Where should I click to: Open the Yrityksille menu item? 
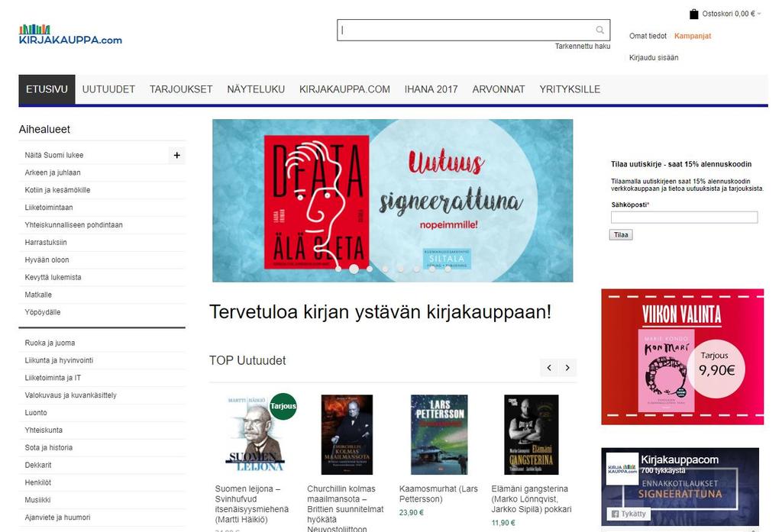(x=570, y=89)
